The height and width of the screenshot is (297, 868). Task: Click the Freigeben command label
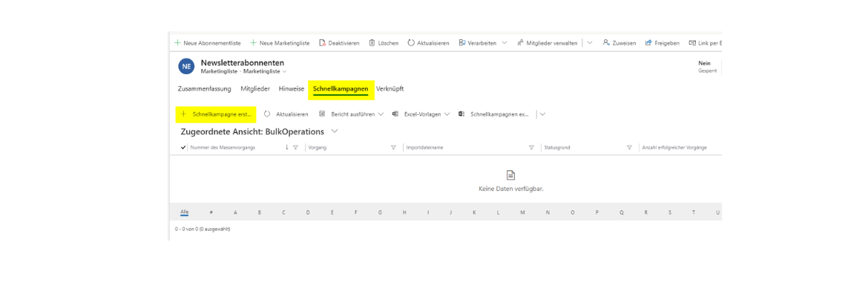tap(667, 42)
